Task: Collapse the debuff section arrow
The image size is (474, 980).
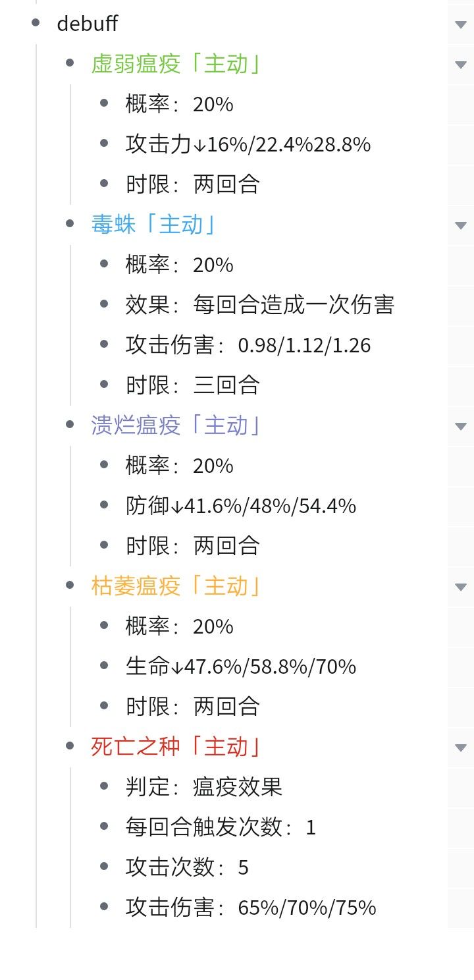Action: pyautogui.click(x=460, y=24)
